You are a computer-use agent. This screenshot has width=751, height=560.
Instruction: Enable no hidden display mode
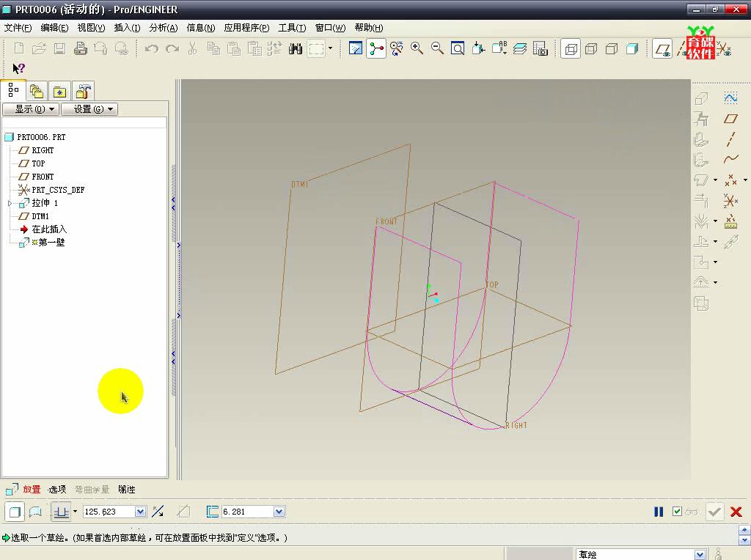click(612, 48)
